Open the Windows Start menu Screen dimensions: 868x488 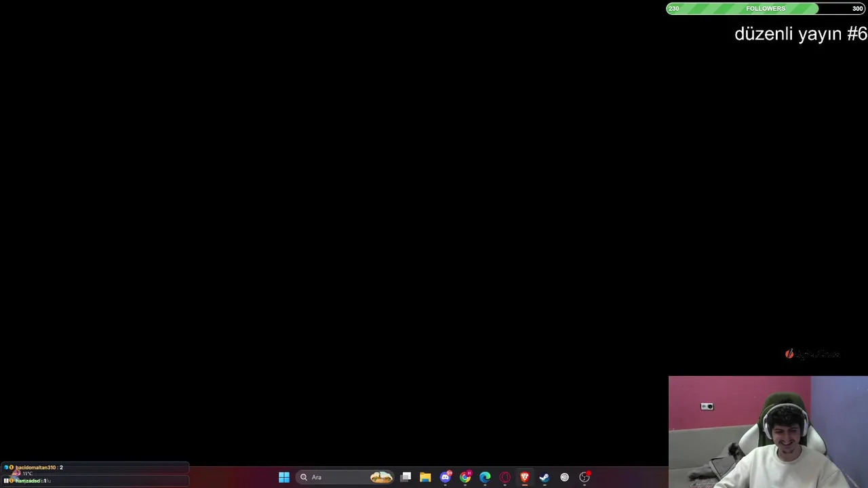coord(284,477)
